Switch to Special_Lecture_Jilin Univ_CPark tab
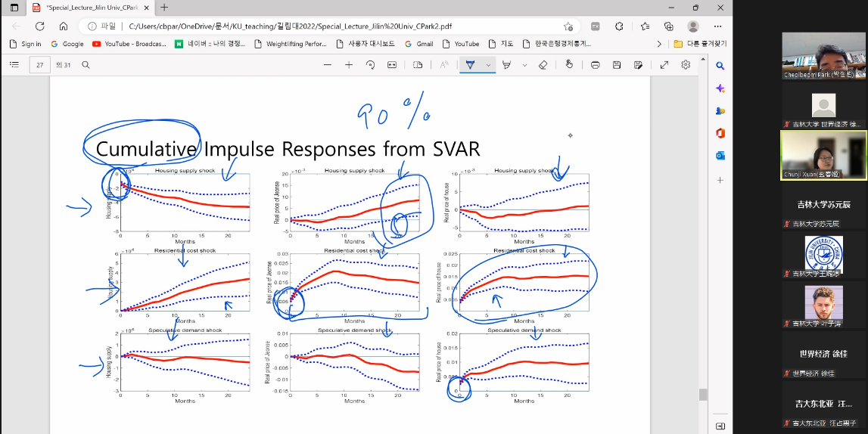 coord(91,8)
